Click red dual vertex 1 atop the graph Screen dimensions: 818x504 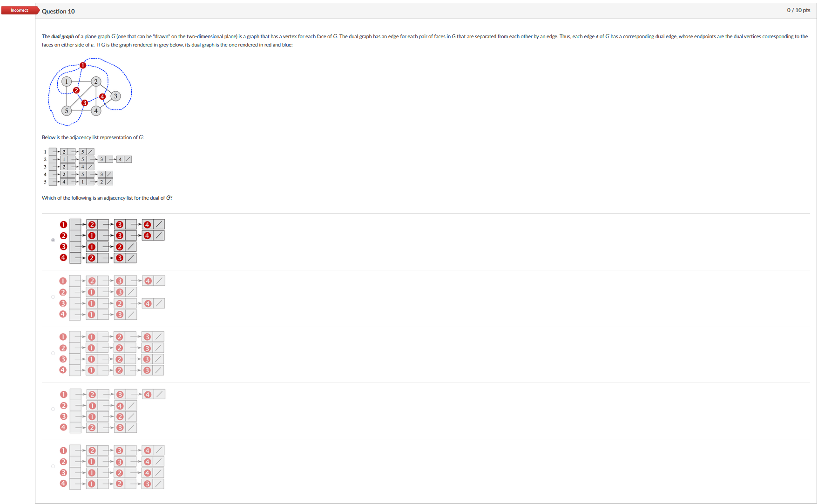[x=83, y=65]
